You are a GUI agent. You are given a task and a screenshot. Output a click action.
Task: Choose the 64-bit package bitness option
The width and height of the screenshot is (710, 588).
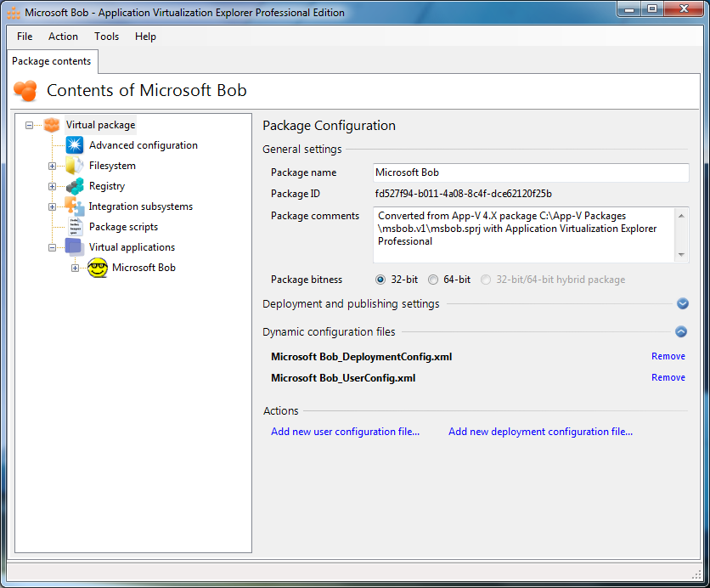point(433,280)
